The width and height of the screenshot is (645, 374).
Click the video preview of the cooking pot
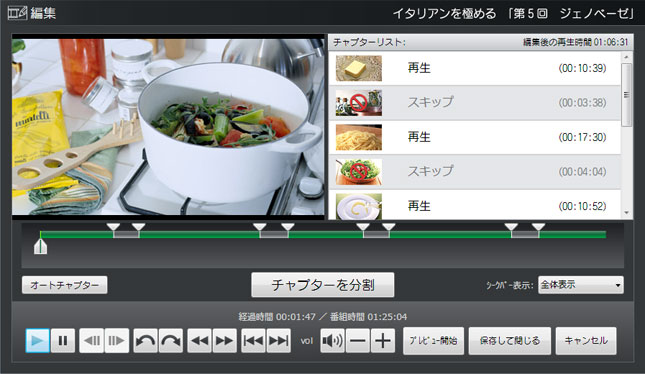(168, 127)
